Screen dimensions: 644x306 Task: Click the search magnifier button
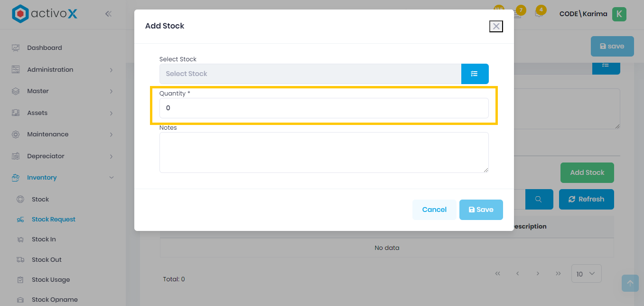click(x=539, y=200)
